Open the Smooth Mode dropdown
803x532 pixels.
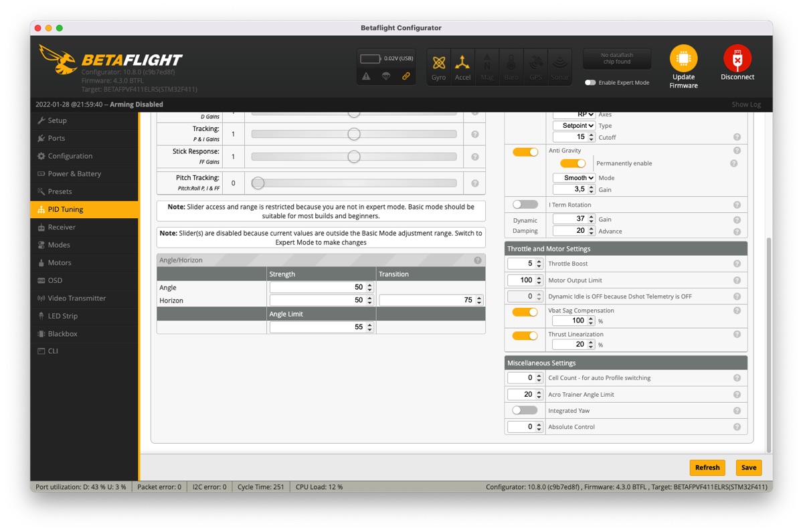click(574, 178)
